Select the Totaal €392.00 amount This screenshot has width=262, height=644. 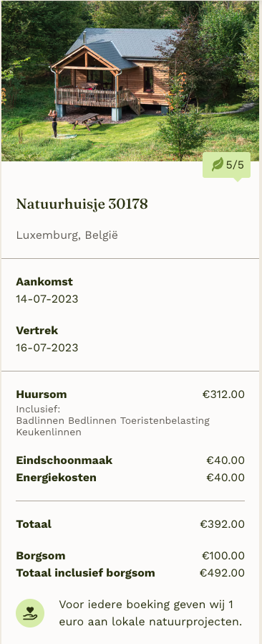(x=223, y=524)
